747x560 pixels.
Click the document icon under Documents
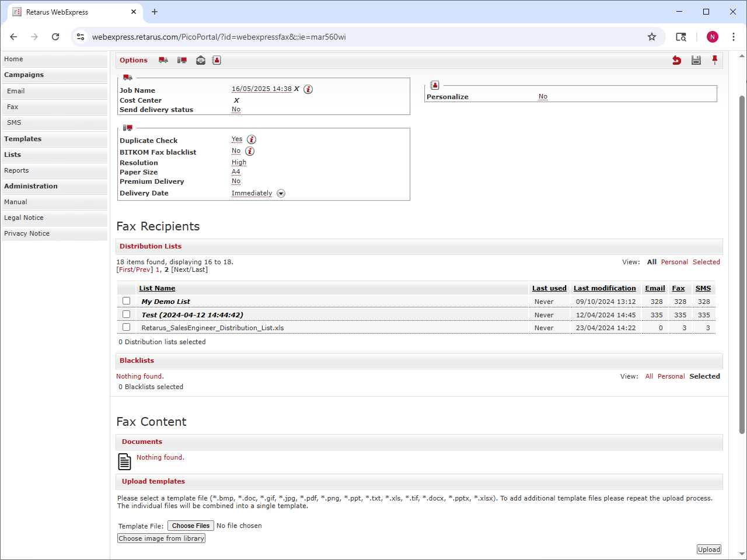click(125, 461)
